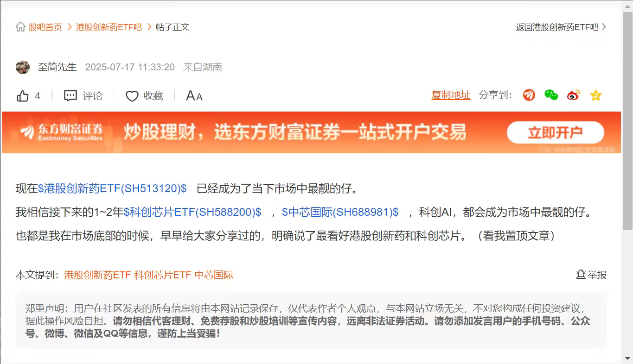Image resolution: width=633 pixels, height=364 pixels.
Task: Click the home icon in breadcrumb
Action: click(20, 27)
